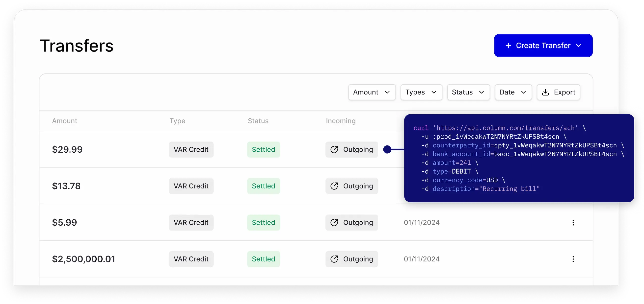This screenshot has height=304, width=644.
Task: Select the Settled status badge for $29.99
Action: [x=263, y=149]
